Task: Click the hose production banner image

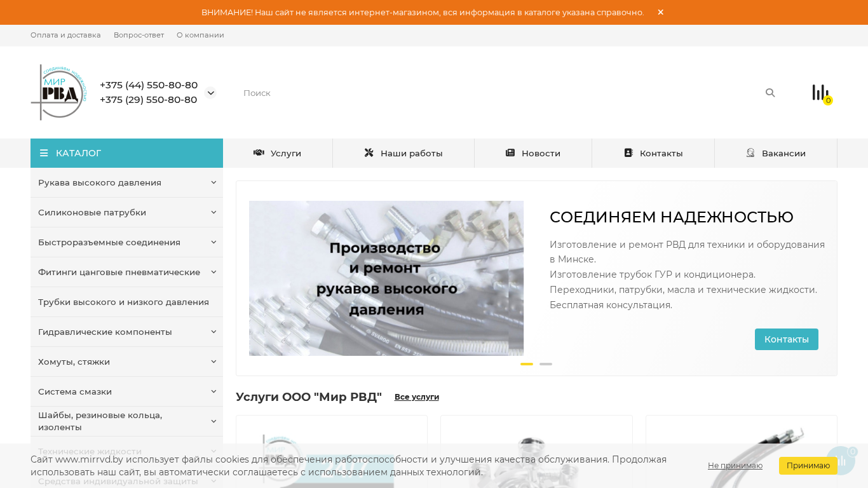Action: (x=386, y=278)
